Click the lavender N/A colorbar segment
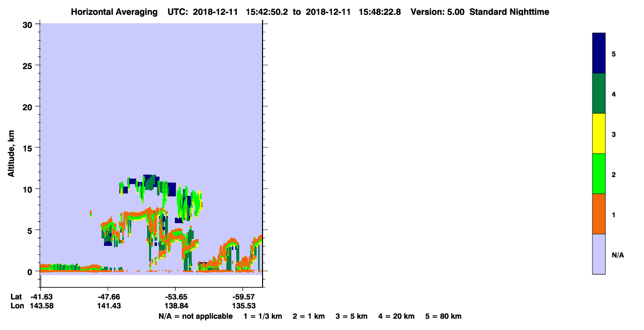 [599, 254]
